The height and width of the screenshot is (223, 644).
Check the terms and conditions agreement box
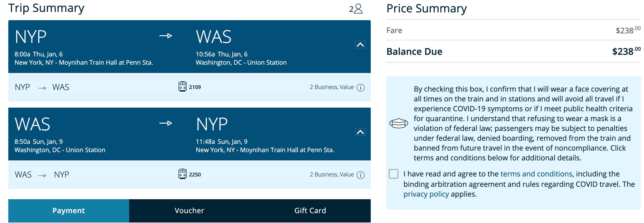[x=393, y=174]
